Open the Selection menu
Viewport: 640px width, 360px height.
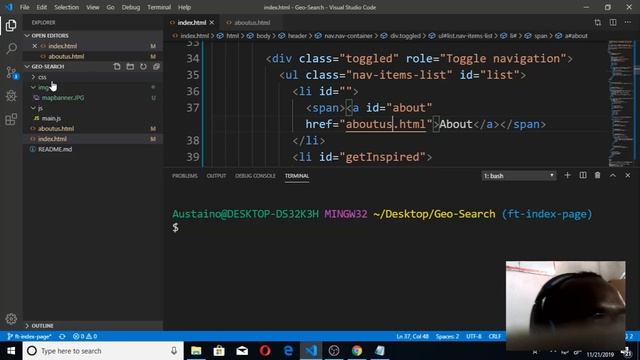pos(67,7)
